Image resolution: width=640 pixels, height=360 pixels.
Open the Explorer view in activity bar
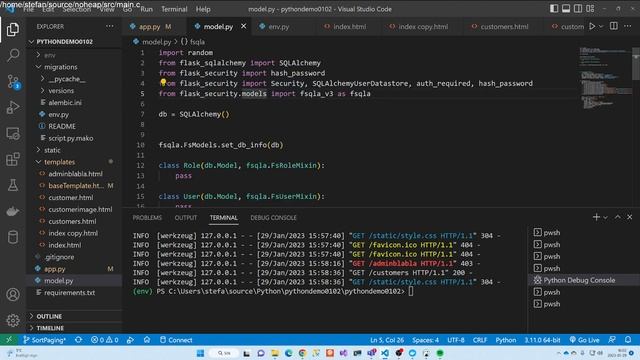click(x=13, y=29)
